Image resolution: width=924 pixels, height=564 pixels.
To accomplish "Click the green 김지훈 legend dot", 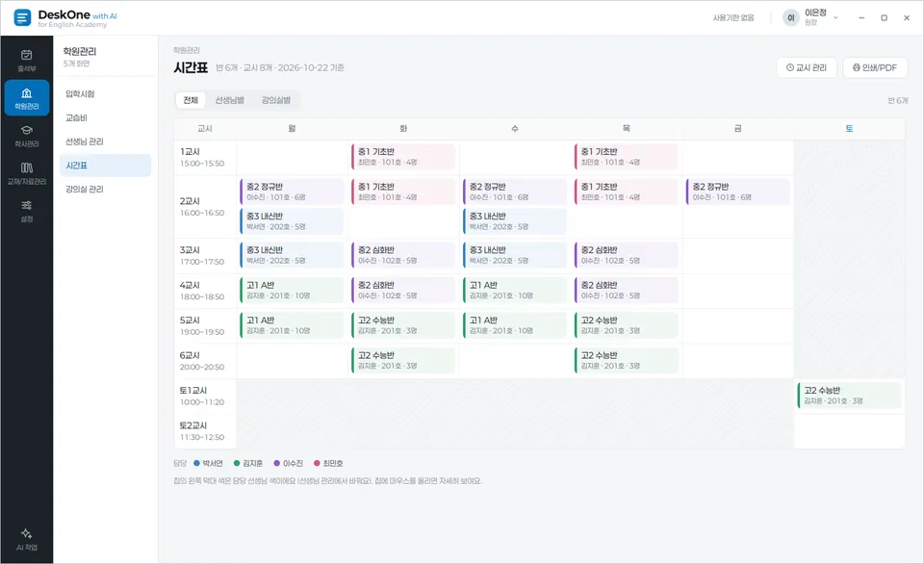I will click(x=237, y=463).
